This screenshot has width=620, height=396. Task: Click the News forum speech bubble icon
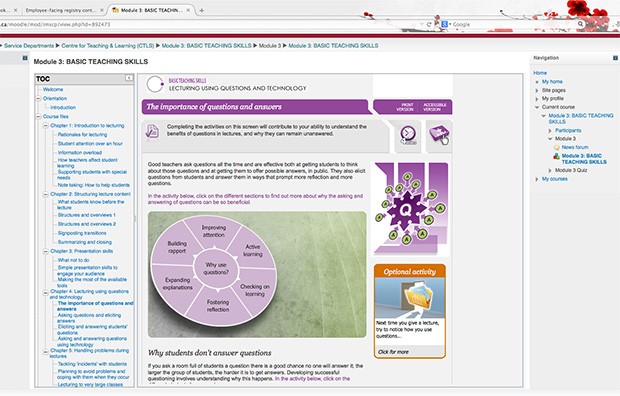[x=557, y=147]
